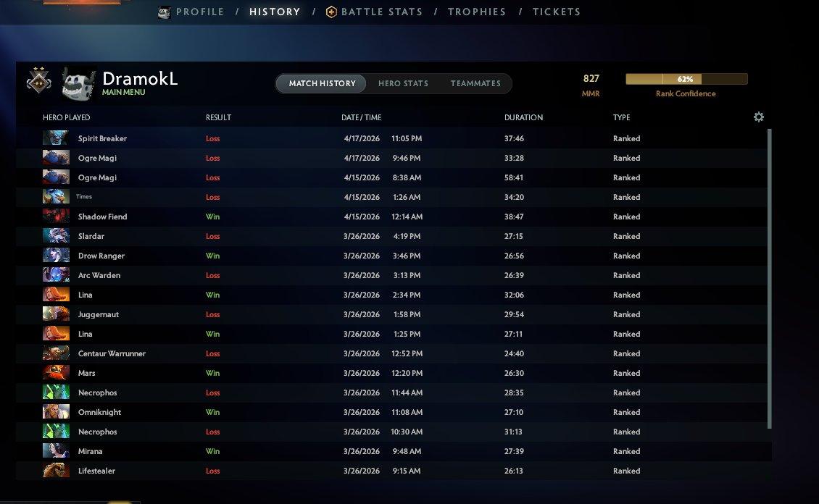The width and height of the screenshot is (819, 504).
Task: Click Necrophos portrait in 11:44 AM row
Action: pos(56,392)
